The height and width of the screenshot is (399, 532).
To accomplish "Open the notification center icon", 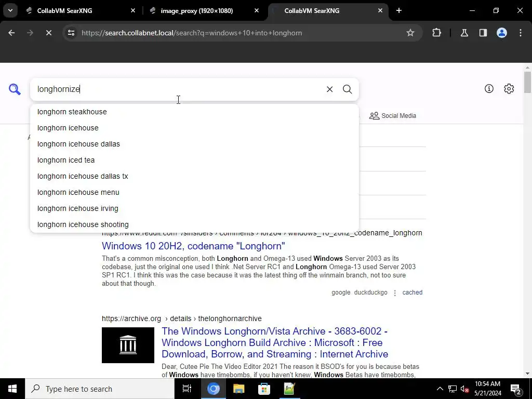I will pyautogui.click(x=515, y=389).
